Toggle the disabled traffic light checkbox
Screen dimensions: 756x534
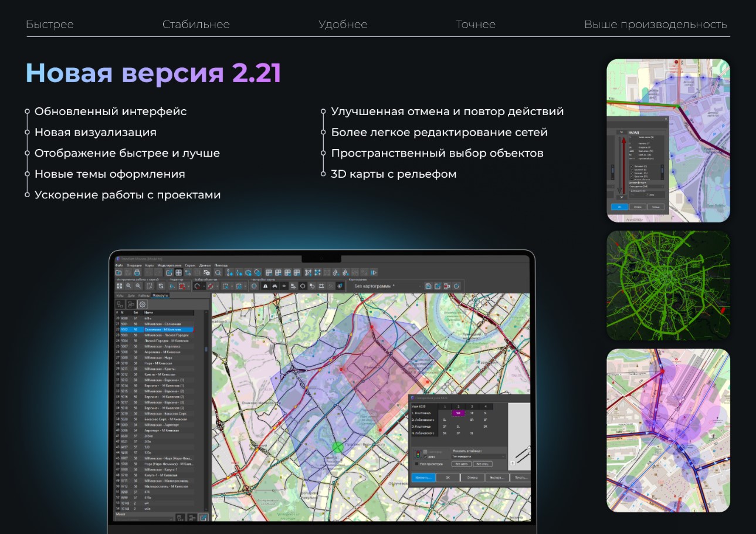coord(426,451)
